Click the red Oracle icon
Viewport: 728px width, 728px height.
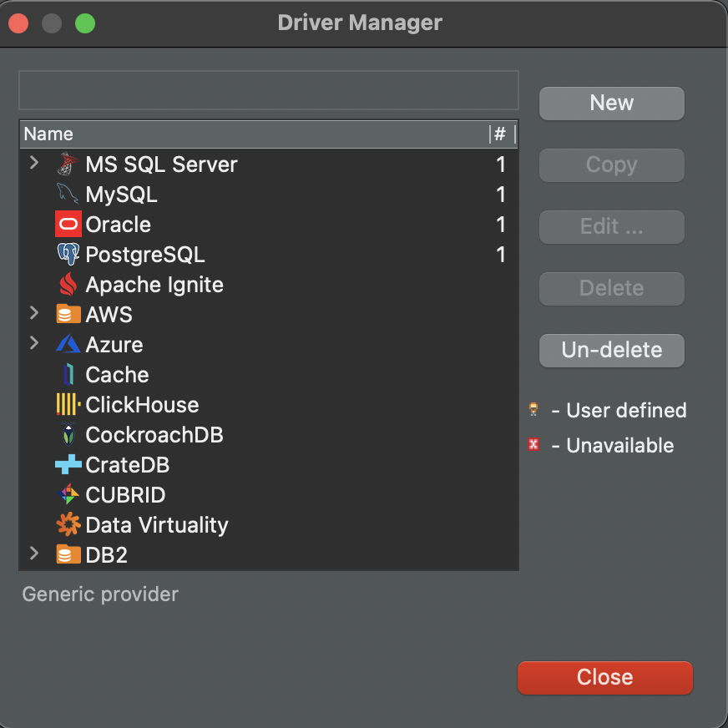tap(68, 225)
